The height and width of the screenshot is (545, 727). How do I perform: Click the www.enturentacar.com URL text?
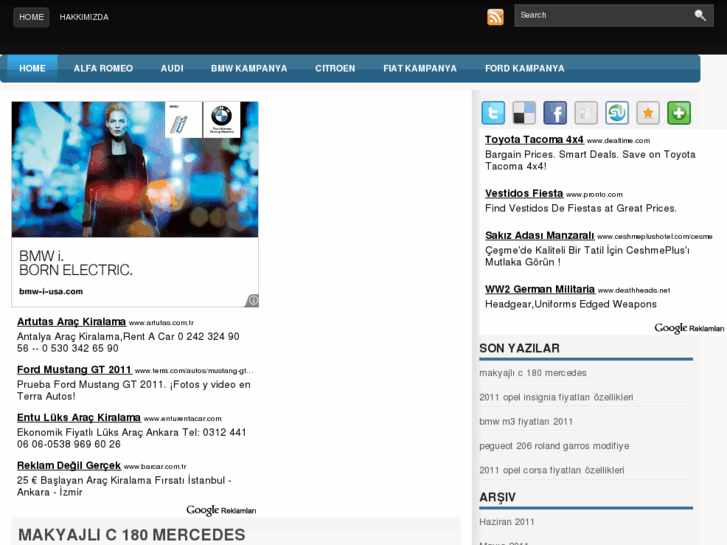coord(183,418)
